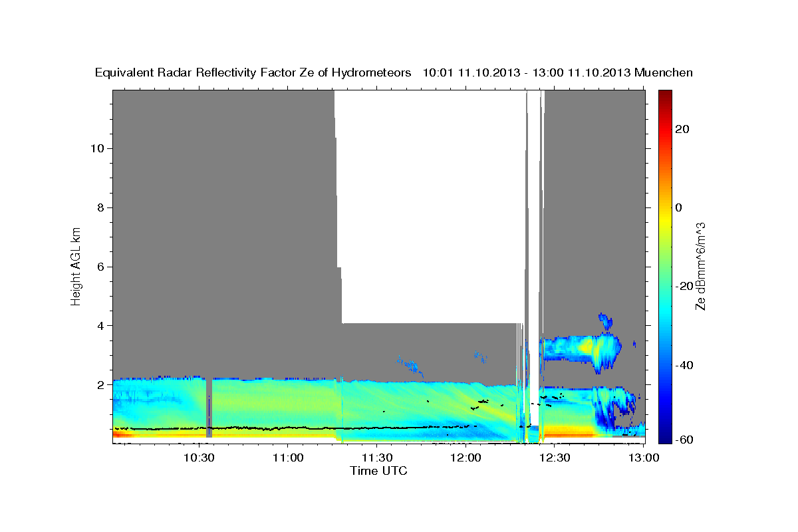The width and height of the screenshot is (798, 532).
Task: Click the height tick label '8'
Action: pos(100,207)
